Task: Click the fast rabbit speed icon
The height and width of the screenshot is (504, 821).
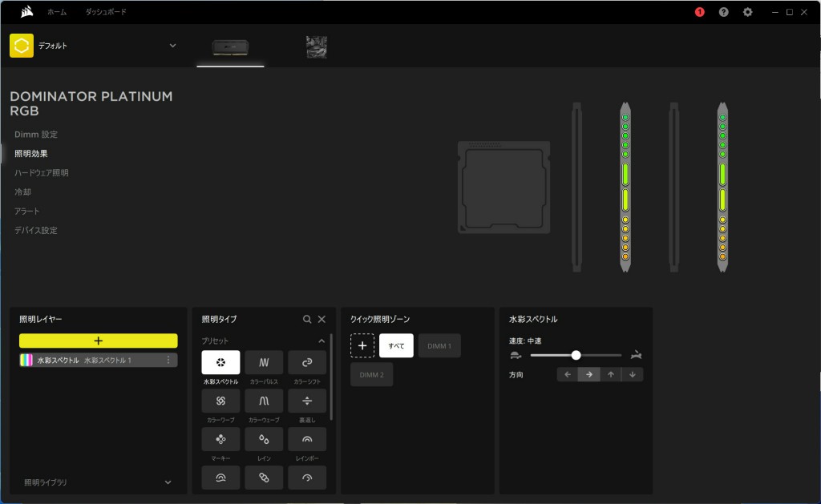Action: click(x=636, y=356)
